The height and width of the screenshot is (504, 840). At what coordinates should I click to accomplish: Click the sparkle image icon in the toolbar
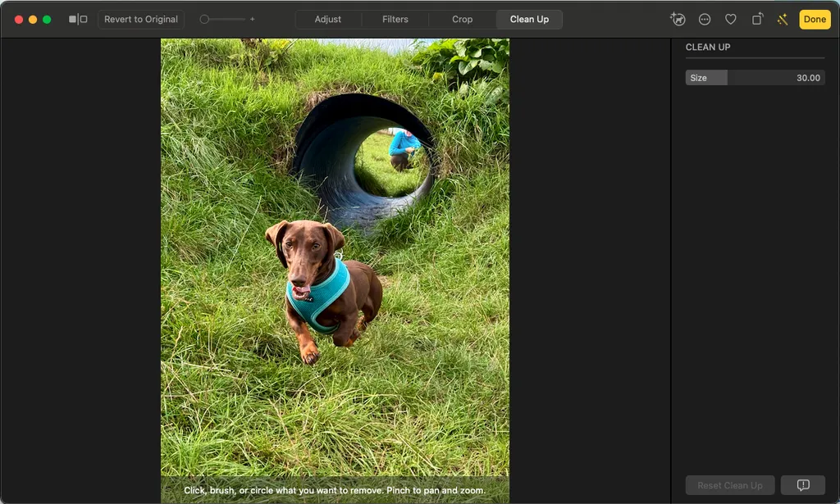coord(677,19)
